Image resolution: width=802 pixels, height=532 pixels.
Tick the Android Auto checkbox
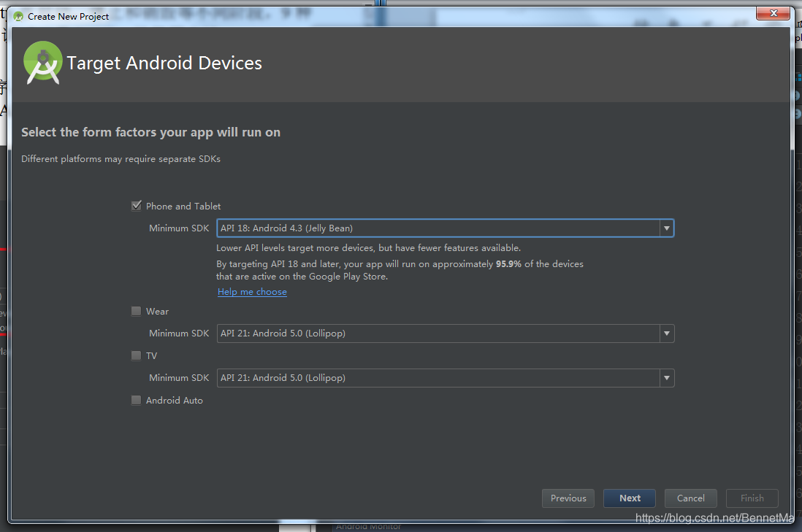pyautogui.click(x=136, y=400)
